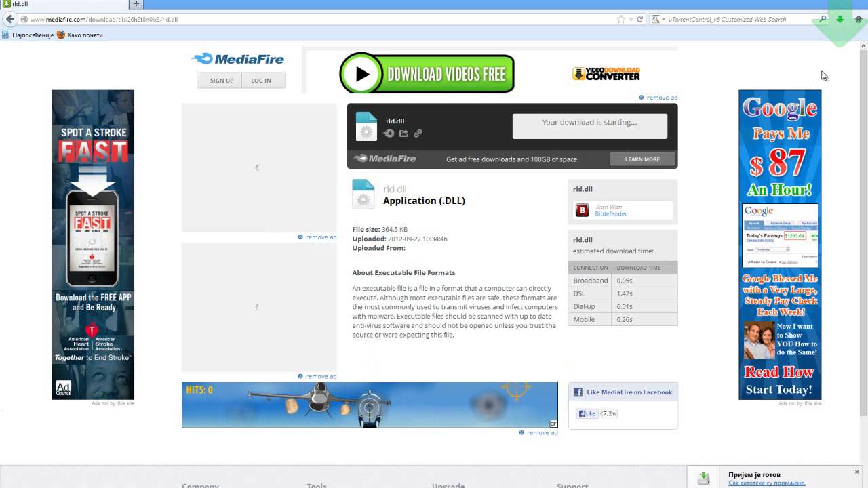Click the download complete notification icon

704,478
